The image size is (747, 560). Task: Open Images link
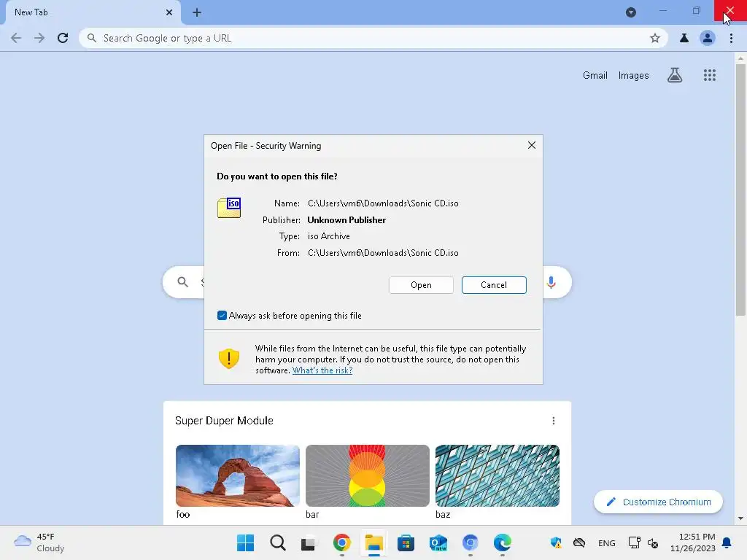tap(634, 75)
